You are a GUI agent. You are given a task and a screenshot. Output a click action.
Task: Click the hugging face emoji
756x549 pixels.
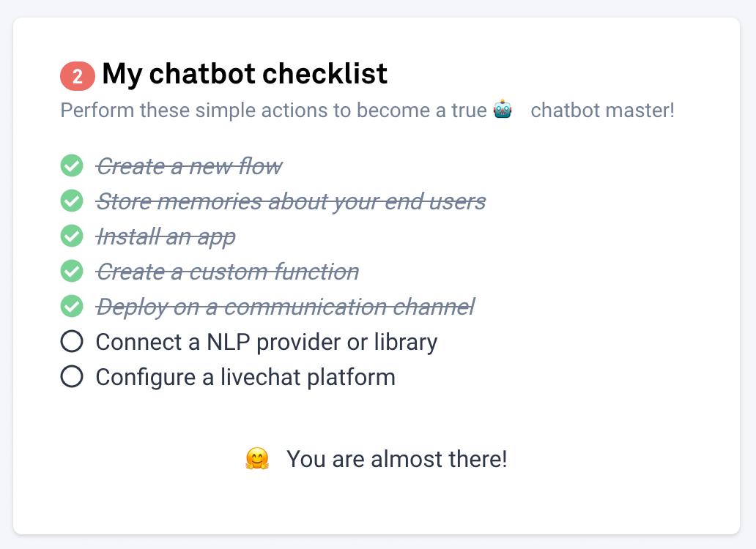(x=256, y=459)
